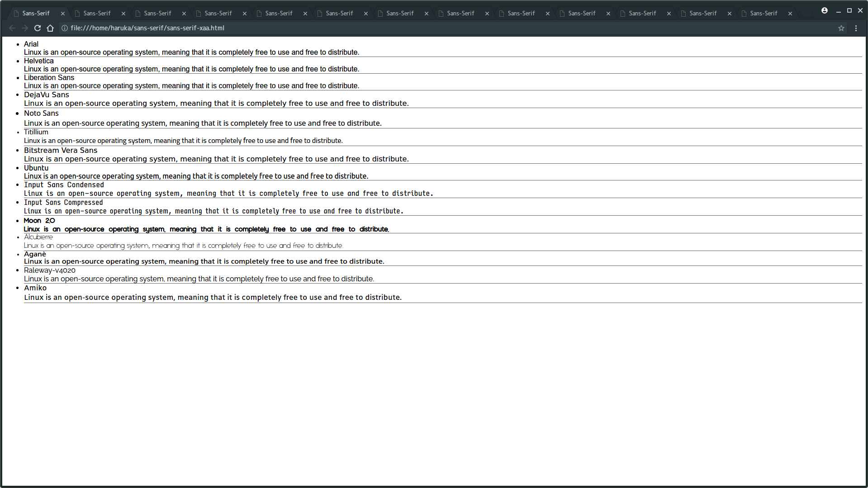Image resolution: width=868 pixels, height=488 pixels.
Task: Click the font name "Helvetica"
Action: 39,61
